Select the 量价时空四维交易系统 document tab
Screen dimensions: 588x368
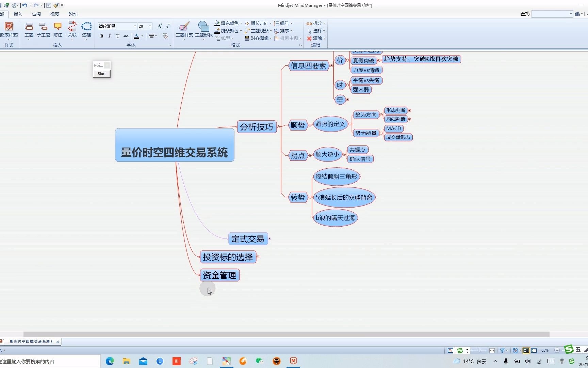[31, 341]
